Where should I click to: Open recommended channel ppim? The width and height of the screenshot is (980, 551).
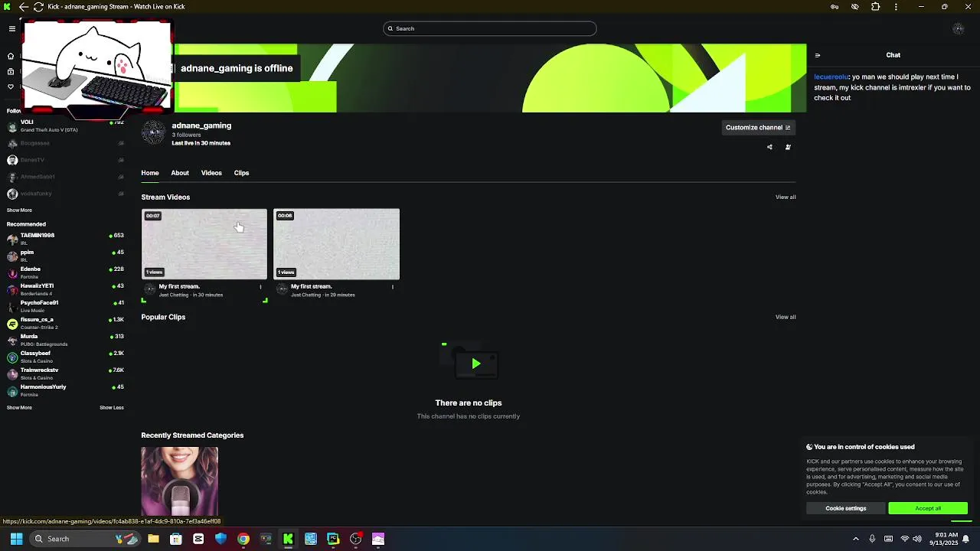(x=65, y=256)
